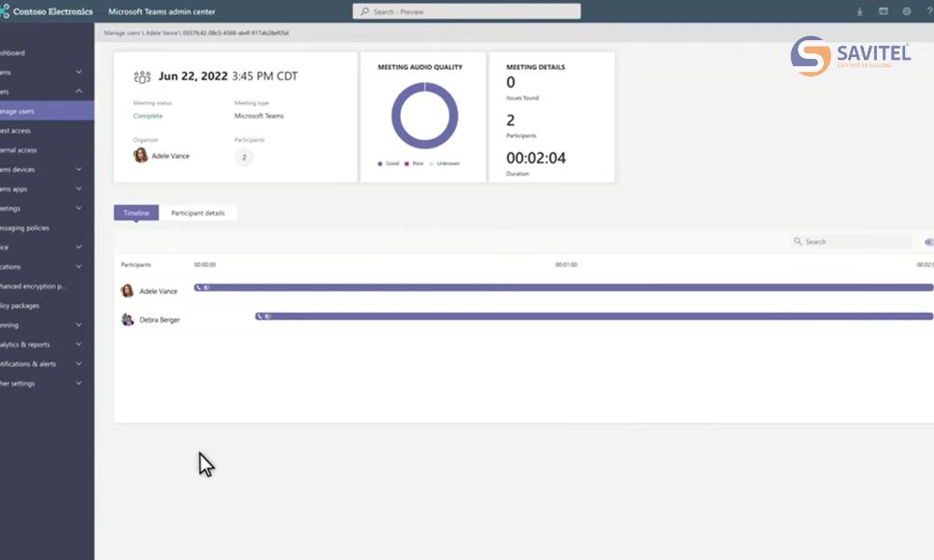Click the Poor legend swatch
The width and height of the screenshot is (934, 560).
[x=407, y=163]
